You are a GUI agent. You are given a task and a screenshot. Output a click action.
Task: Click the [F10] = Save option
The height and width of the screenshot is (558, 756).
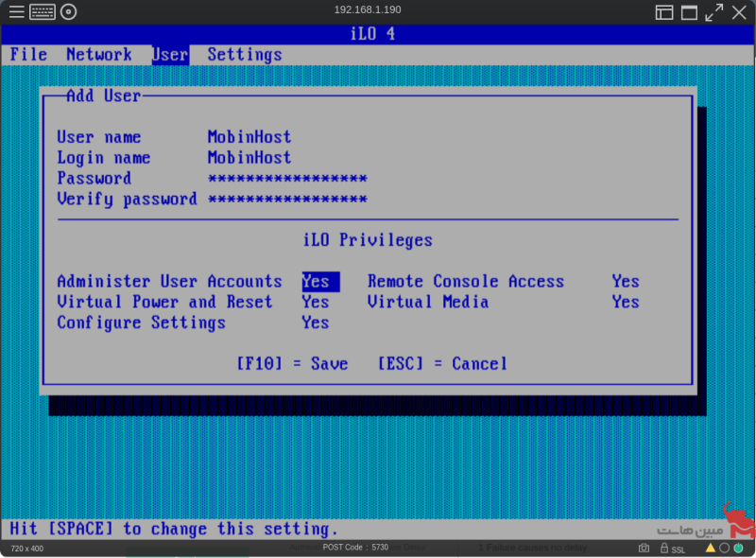[x=292, y=364]
